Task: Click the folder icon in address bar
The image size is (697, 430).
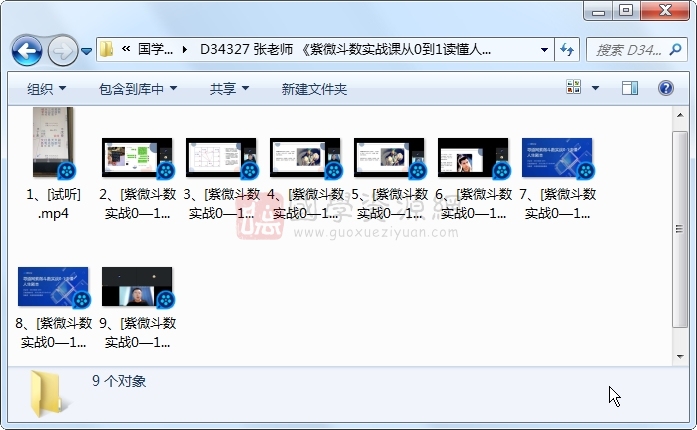Action: (x=106, y=49)
